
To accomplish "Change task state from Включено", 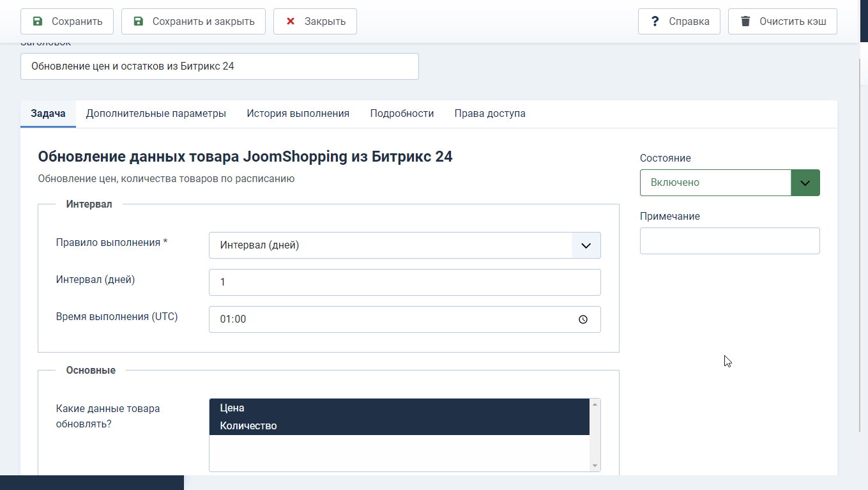I will click(715, 183).
